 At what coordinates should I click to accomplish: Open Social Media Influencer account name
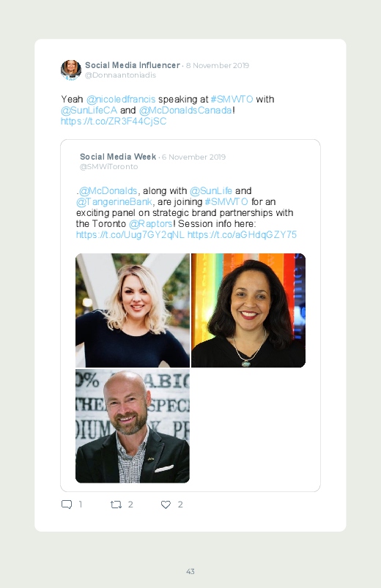tap(133, 65)
